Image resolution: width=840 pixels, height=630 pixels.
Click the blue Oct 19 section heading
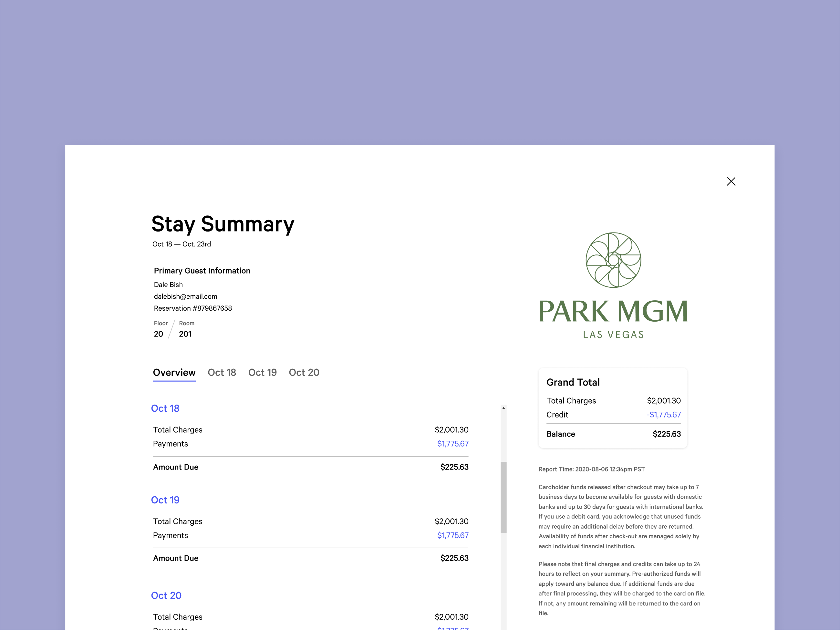(x=165, y=500)
